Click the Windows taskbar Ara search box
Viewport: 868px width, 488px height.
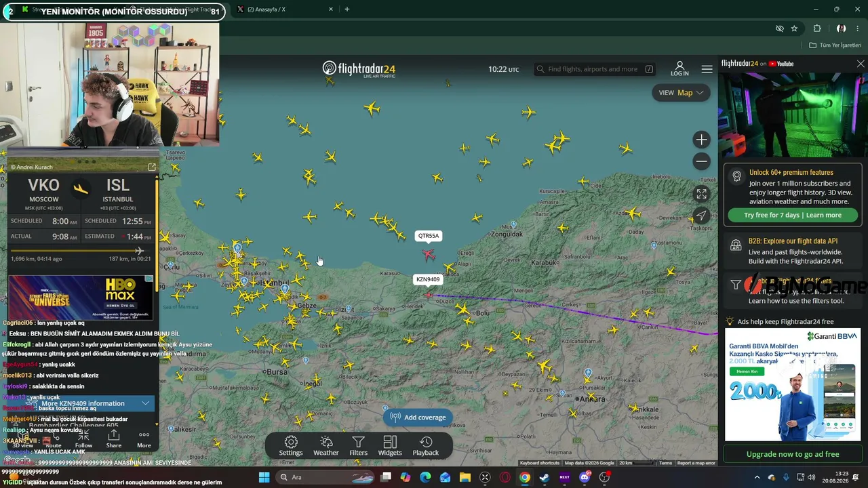325,477
